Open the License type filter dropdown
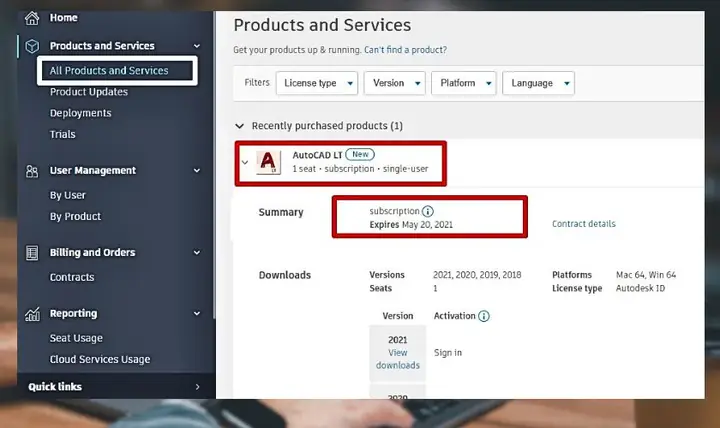 317,83
